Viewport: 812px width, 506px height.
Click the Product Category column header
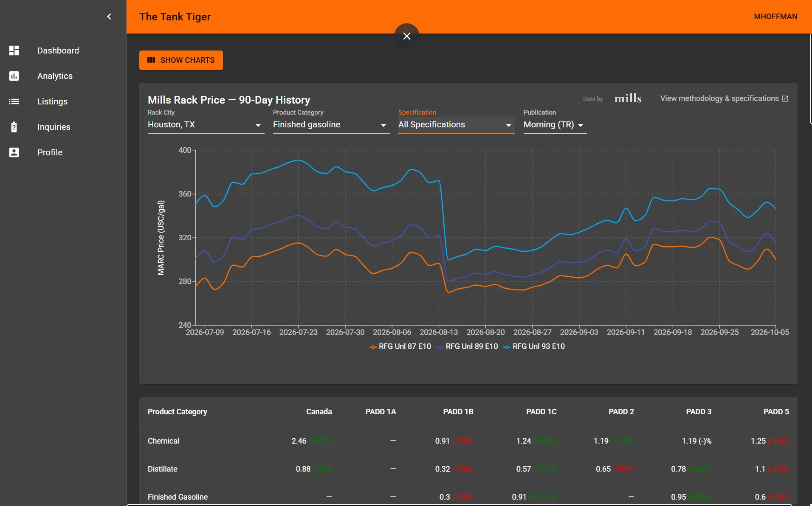coord(178,412)
